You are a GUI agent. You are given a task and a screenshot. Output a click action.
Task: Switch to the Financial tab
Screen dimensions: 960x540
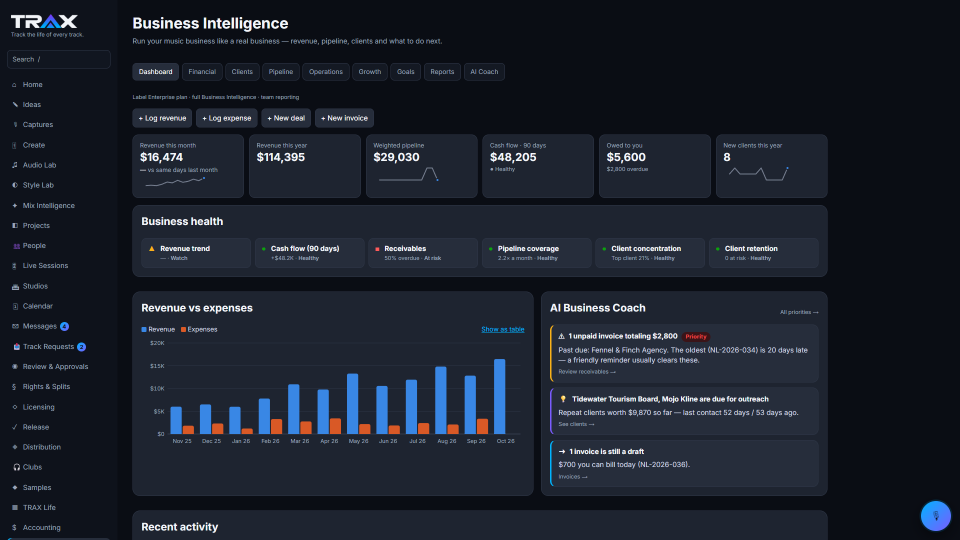pyautogui.click(x=202, y=72)
